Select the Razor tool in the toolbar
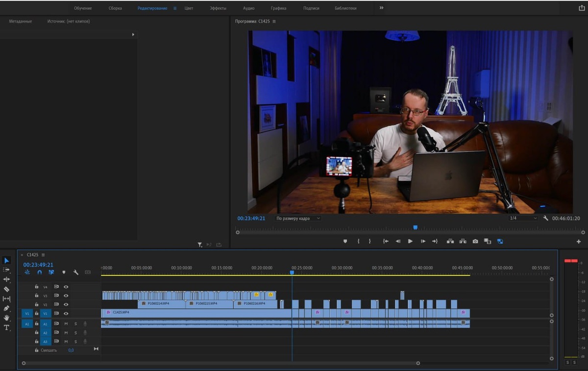Screen dimensions: 588x371 tap(6, 289)
